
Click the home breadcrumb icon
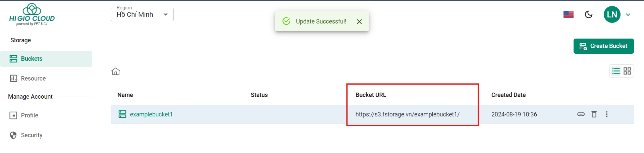point(116,71)
